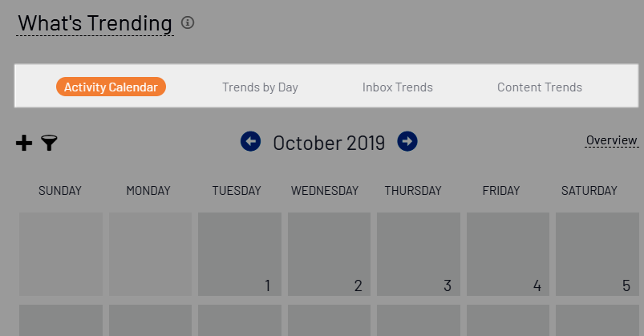This screenshot has height=336, width=644.
Task: Open the Inbox Trends tab
Action: point(397,87)
